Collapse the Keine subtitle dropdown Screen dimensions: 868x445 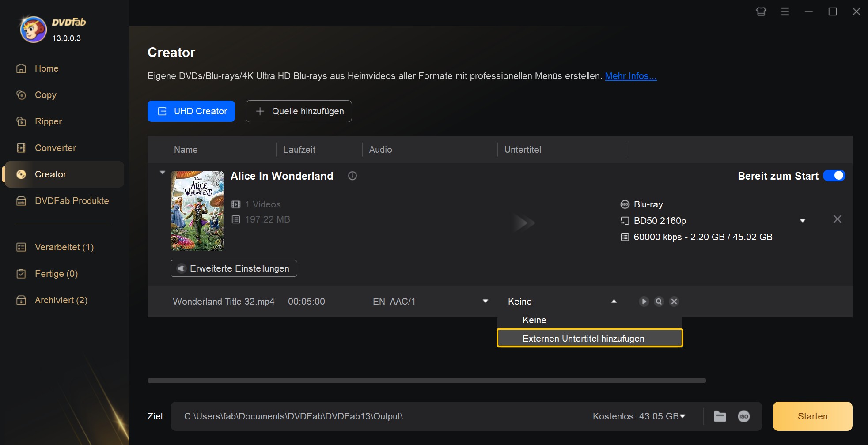(614, 302)
